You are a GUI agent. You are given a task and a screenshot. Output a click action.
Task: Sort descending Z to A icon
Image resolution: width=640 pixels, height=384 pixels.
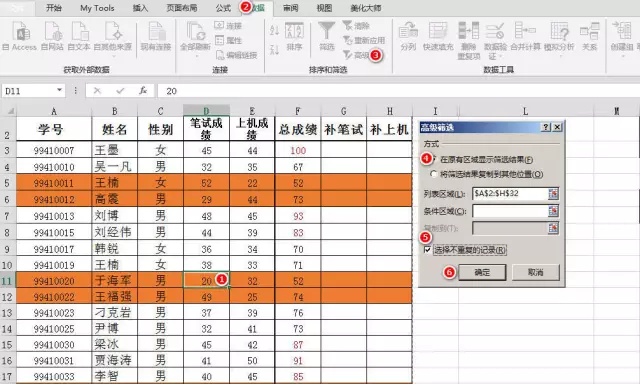(274, 49)
